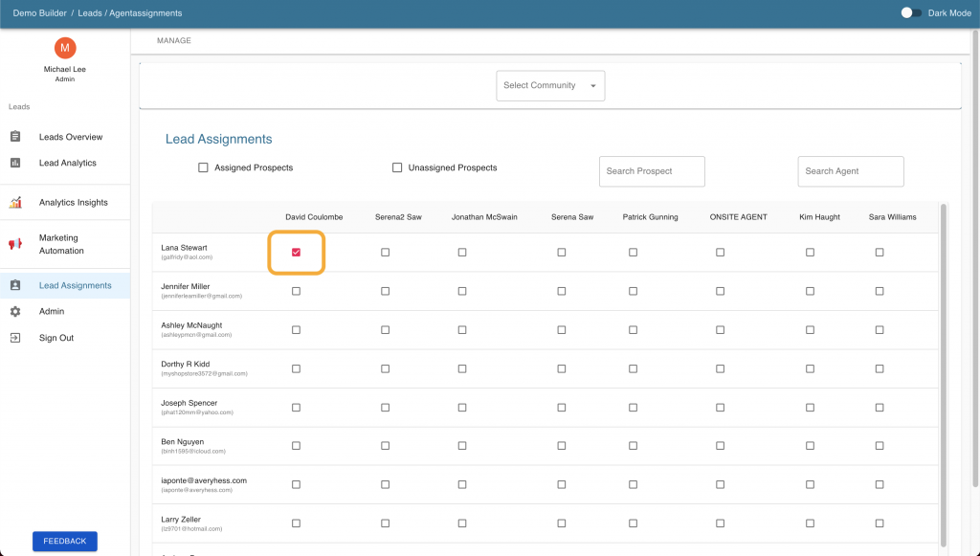This screenshot has width=980, height=556.
Task: Toggle the Dark Mode switch
Action: click(x=911, y=13)
